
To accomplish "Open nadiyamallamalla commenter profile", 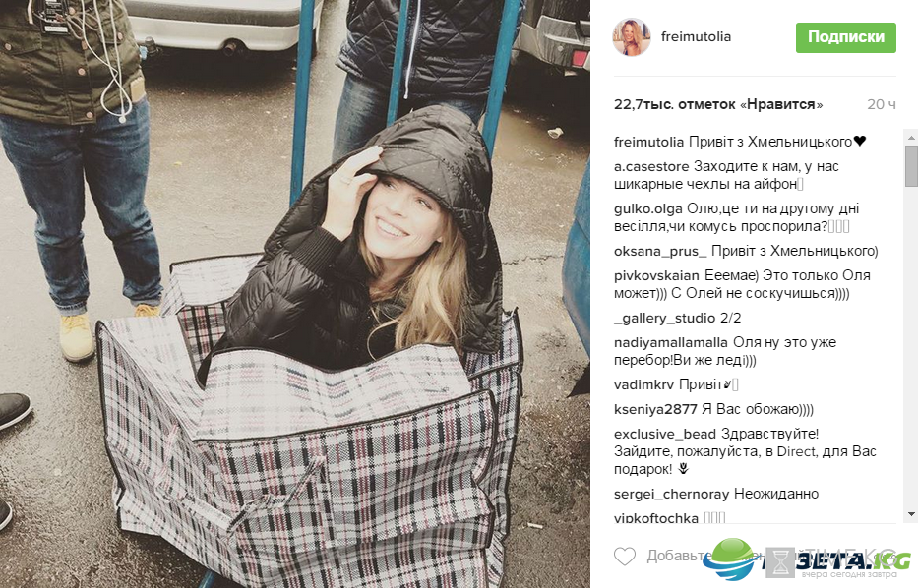I will click(x=670, y=342).
